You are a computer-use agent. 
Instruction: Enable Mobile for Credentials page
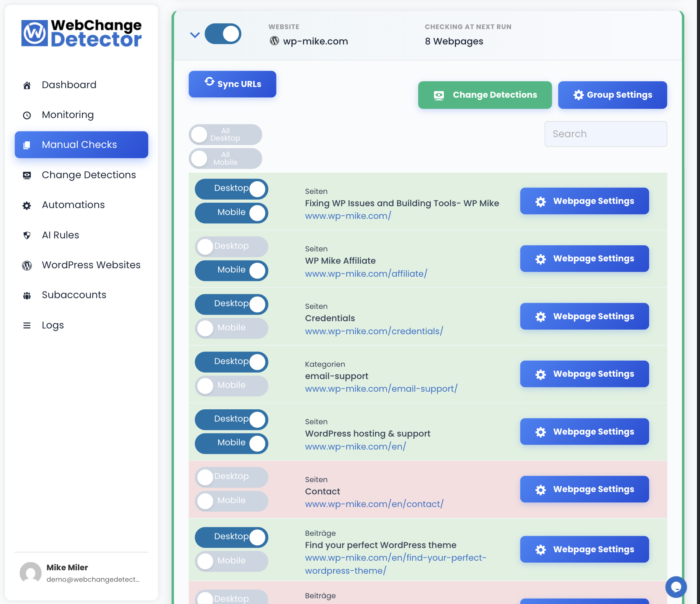coord(231,328)
